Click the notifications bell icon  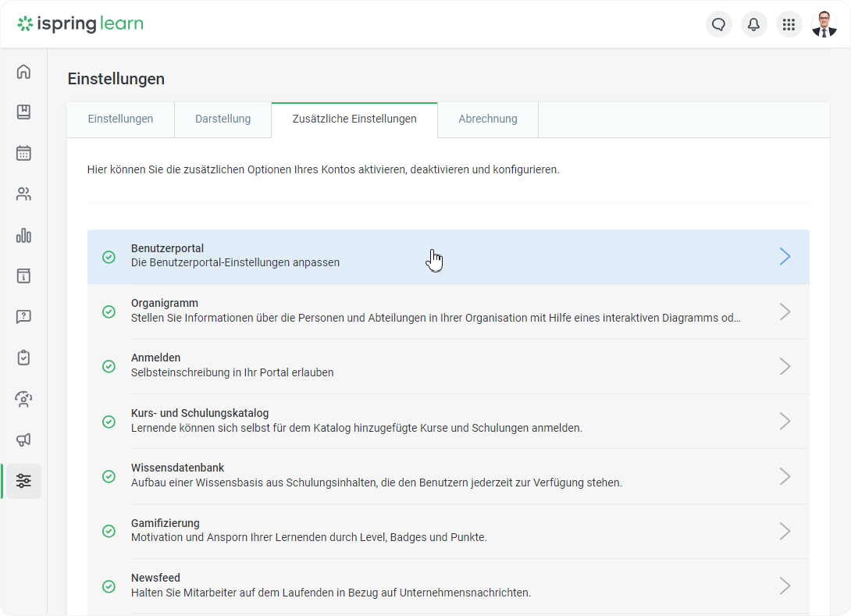pyautogui.click(x=753, y=24)
